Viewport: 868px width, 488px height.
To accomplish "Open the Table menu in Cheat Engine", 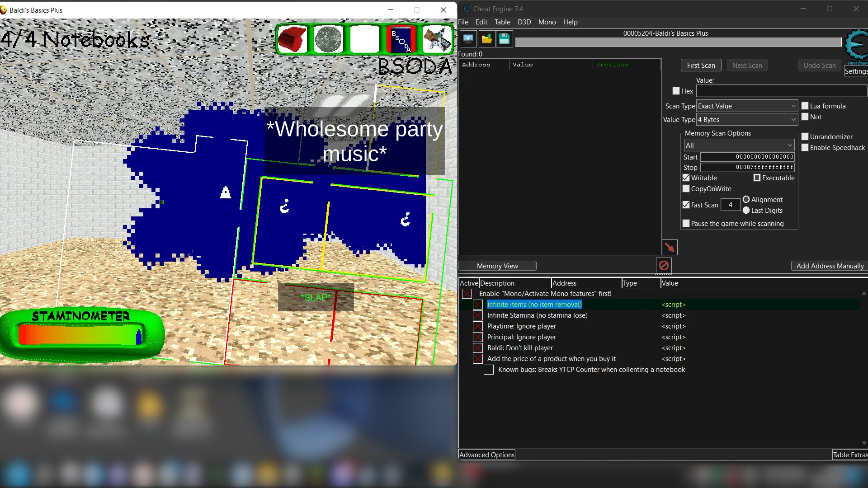I will [x=503, y=22].
